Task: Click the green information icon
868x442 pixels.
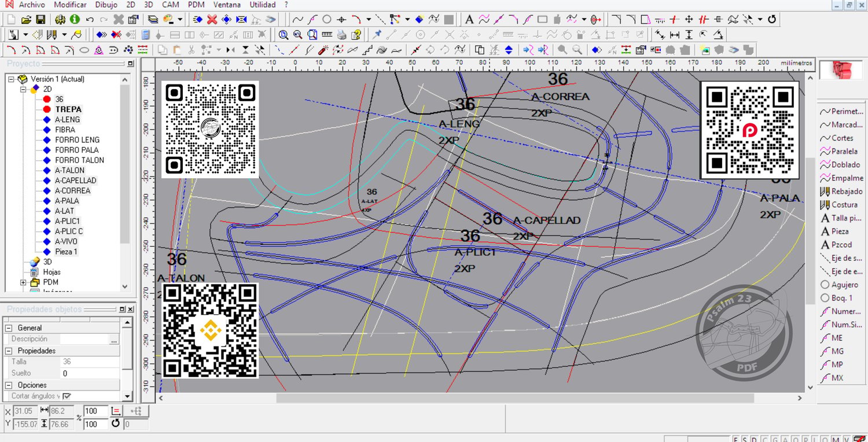Action: (x=75, y=19)
